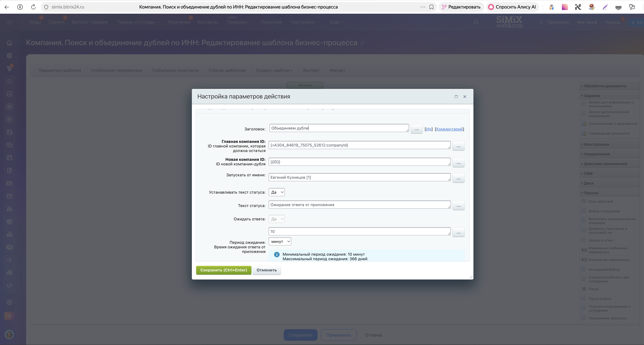Click the Новая компания ID input field
Viewport: 644px width, 345px height.
click(359, 162)
